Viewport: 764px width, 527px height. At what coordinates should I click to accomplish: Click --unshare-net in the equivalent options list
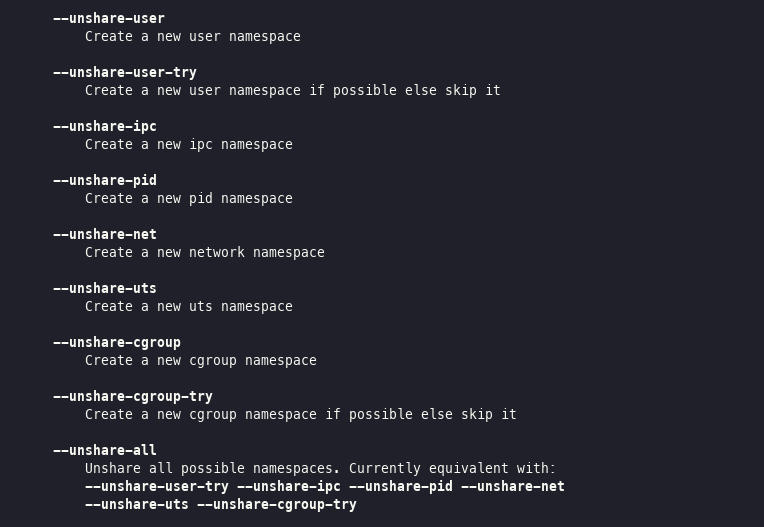point(513,487)
